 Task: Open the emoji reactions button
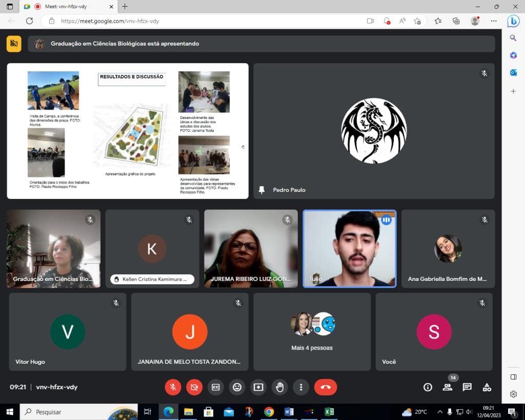point(237,387)
